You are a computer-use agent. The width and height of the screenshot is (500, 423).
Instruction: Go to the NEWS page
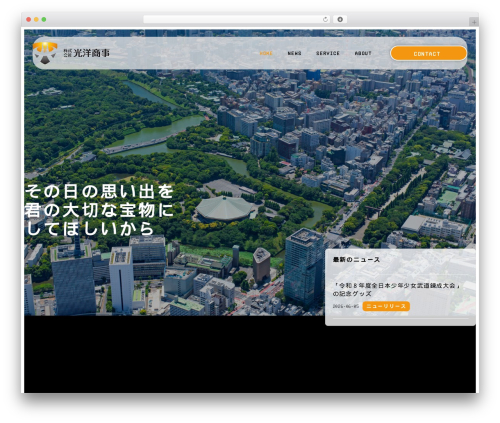[294, 53]
